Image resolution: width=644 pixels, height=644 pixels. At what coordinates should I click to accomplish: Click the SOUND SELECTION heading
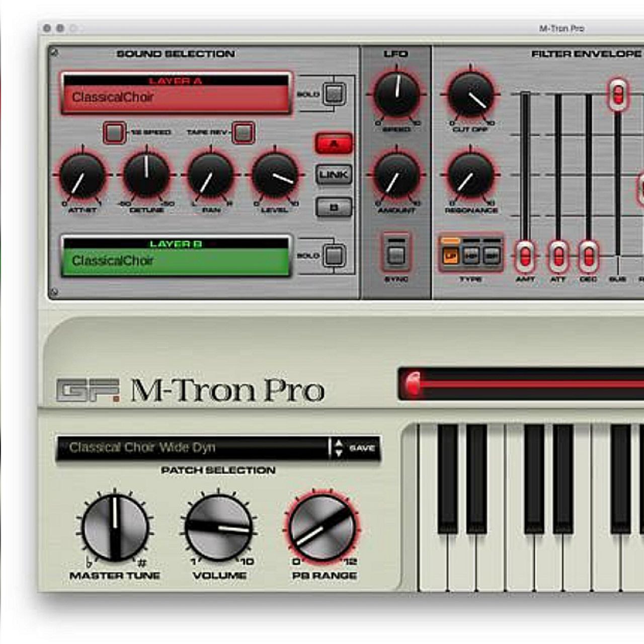pyautogui.click(x=176, y=54)
